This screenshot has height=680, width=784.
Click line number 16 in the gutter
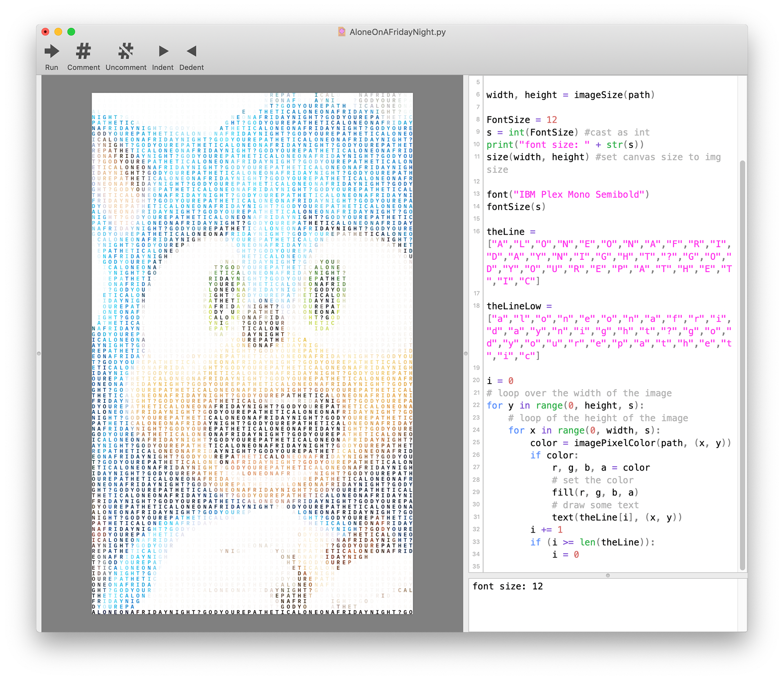point(476,231)
